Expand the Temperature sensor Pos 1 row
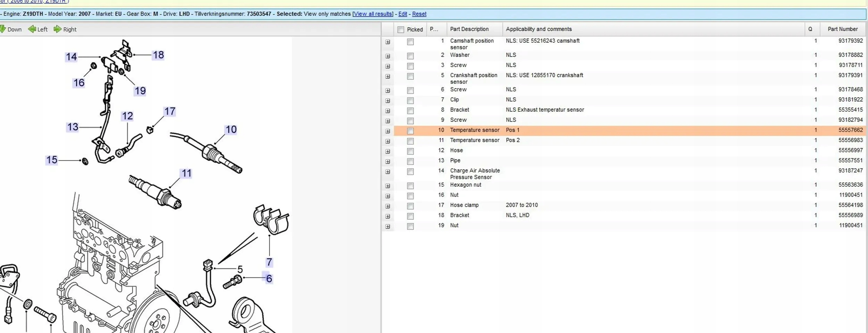 pos(388,131)
